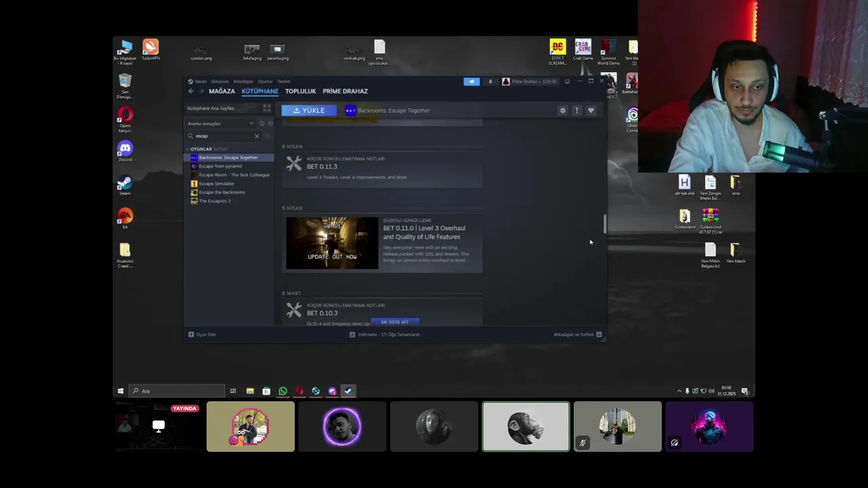
Task: Open the Sunkenland .rar archive icon
Action: (x=711, y=221)
